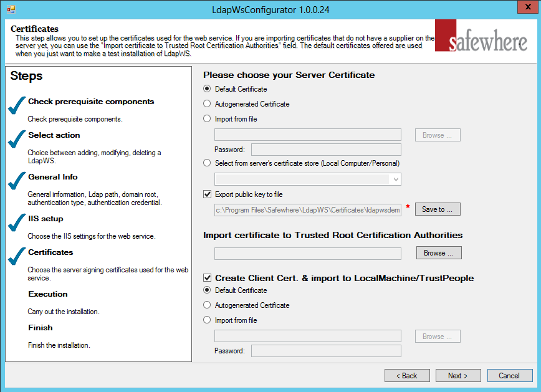This screenshot has width=541, height=392.
Task: Select from server's certificate store option
Action: coord(206,163)
